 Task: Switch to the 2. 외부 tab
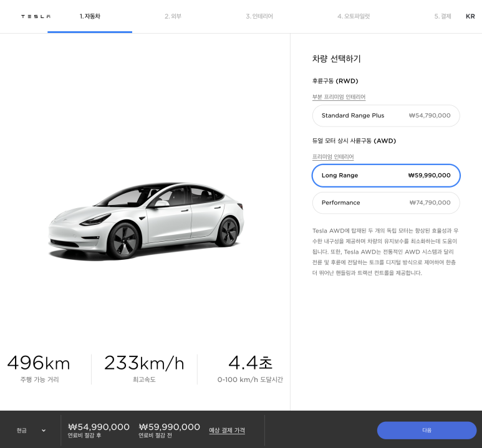[x=173, y=16]
